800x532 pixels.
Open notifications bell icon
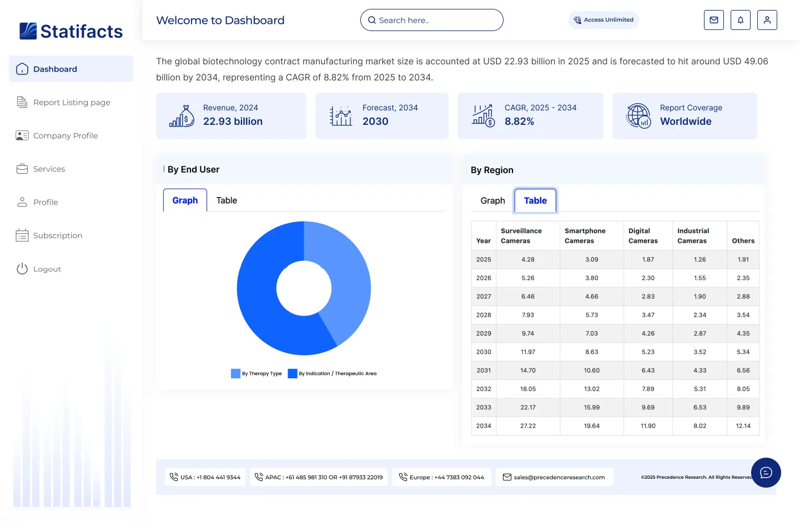pyautogui.click(x=741, y=20)
